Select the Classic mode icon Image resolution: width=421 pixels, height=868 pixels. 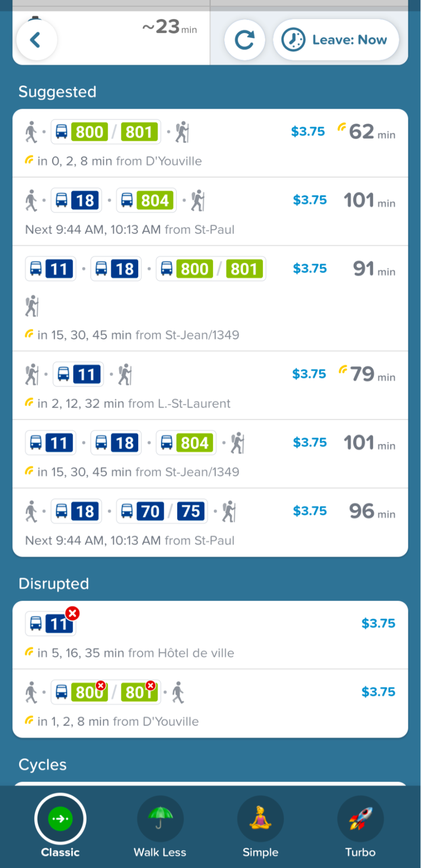60,818
